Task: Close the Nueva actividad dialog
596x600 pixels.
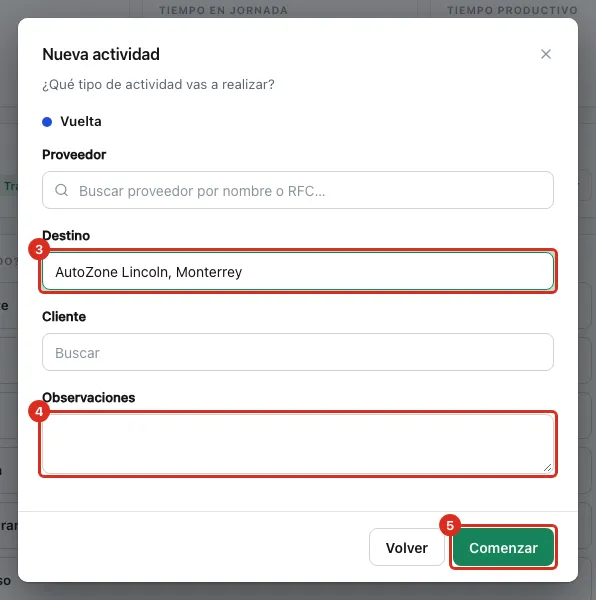Action: pos(546,54)
